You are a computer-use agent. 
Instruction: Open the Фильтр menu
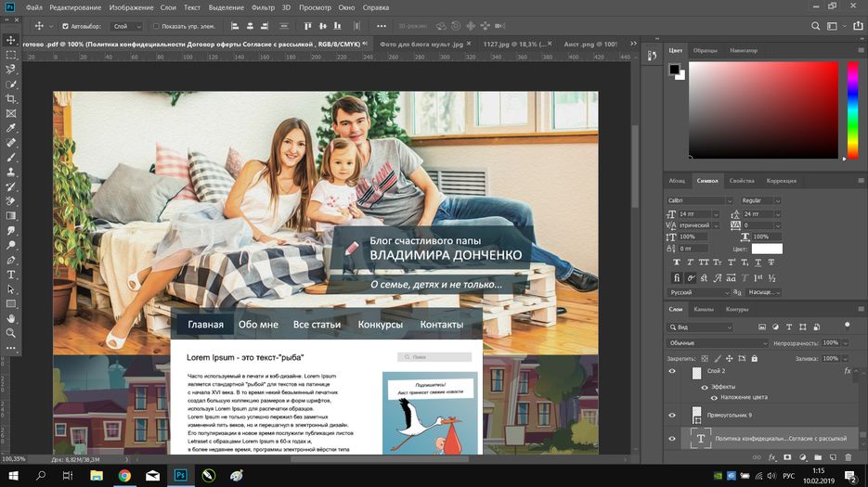[263, 7]
